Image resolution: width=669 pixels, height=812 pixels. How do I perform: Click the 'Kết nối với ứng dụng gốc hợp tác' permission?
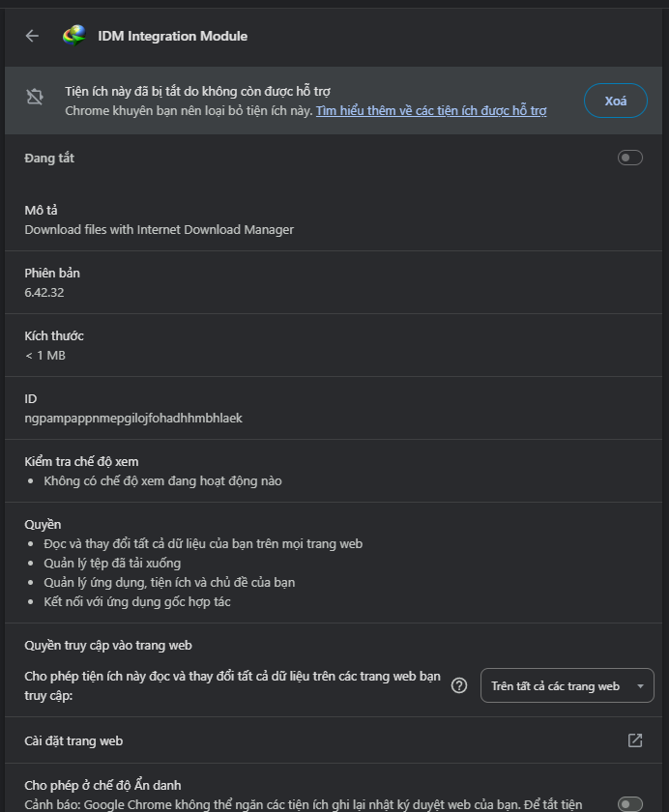tap(137, 601)
